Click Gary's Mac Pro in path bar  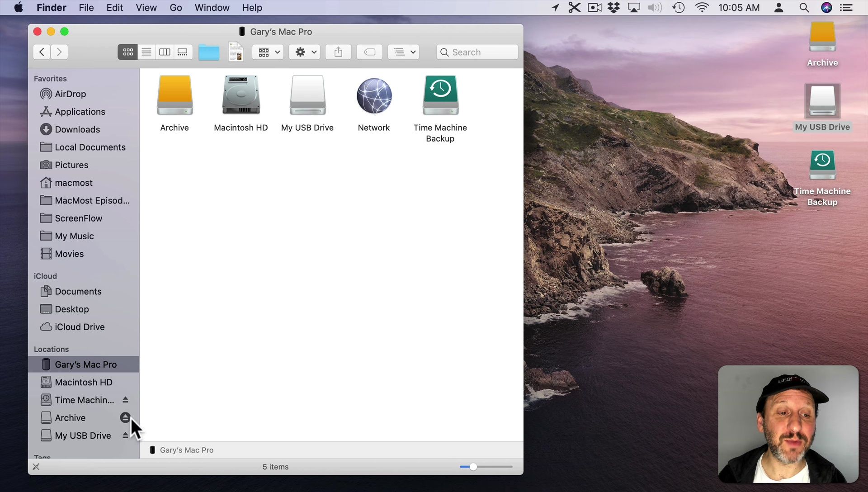coord(182,450)
